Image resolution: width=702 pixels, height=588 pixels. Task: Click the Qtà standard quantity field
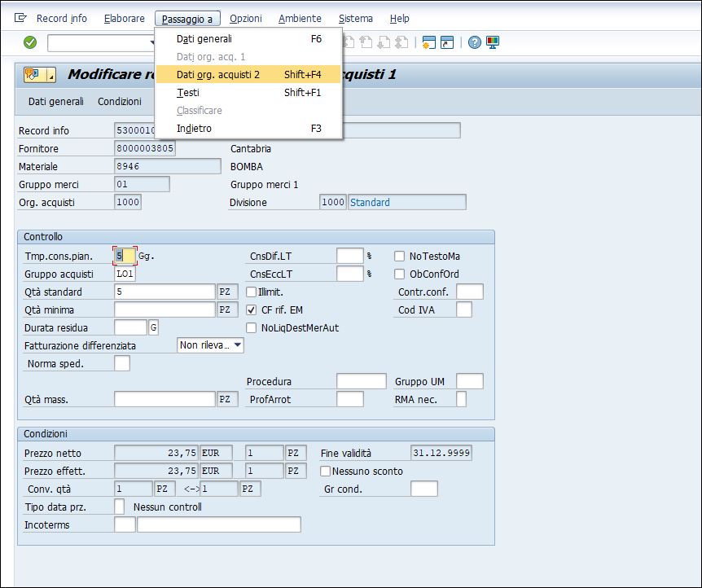tap(165, 292)
